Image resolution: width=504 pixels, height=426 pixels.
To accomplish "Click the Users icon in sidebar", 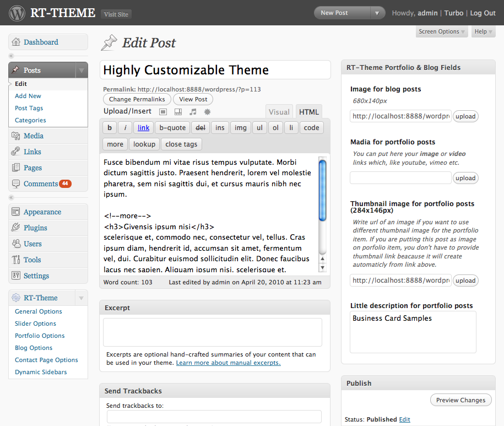I will (x=16, y=244).
